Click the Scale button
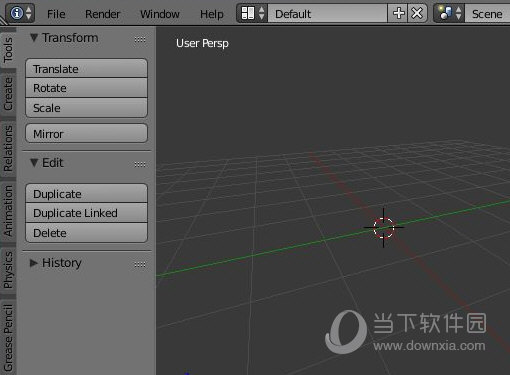The height and width of the screenshot is (375, 510). [x=86, y=108]
